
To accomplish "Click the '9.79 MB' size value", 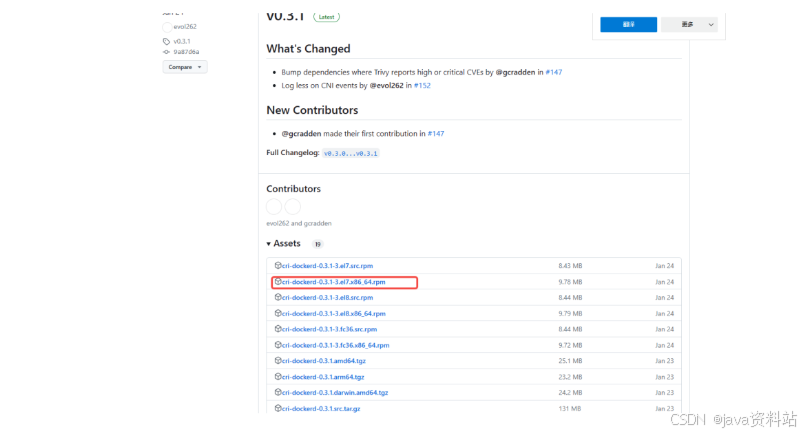I will pyautogui.click(x=570, y=313).
